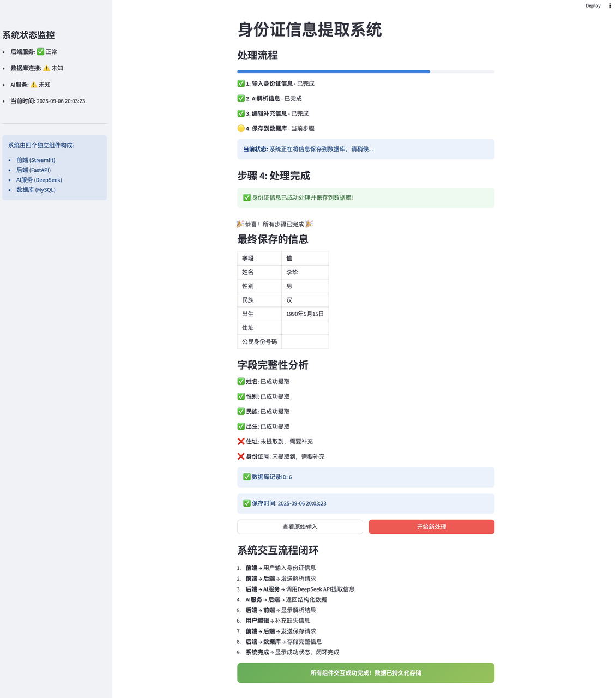Click check icon for step 1 输入身份证信息

[241, 83]
